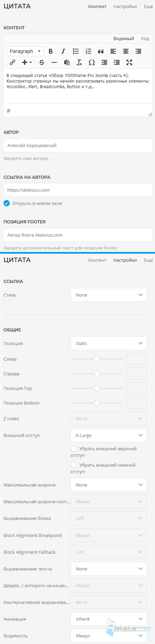Open the Видимость Always dropdown

click(109, 636)
